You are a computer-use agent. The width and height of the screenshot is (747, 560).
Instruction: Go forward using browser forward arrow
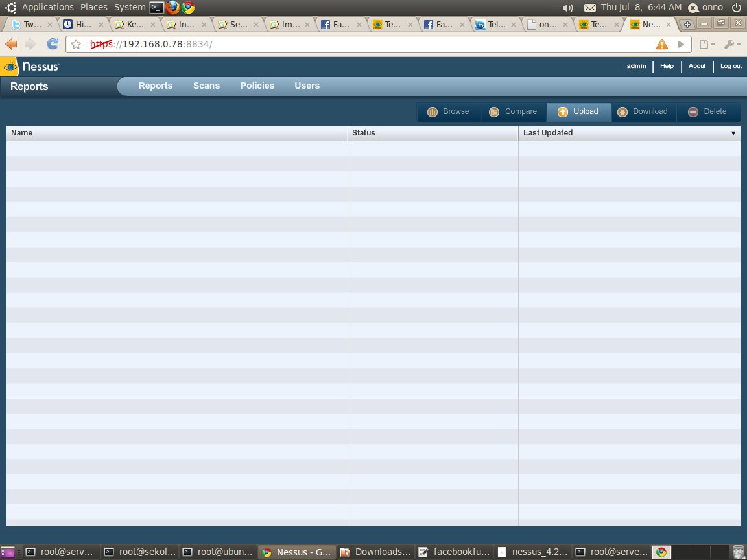click(x=30, y=44)
